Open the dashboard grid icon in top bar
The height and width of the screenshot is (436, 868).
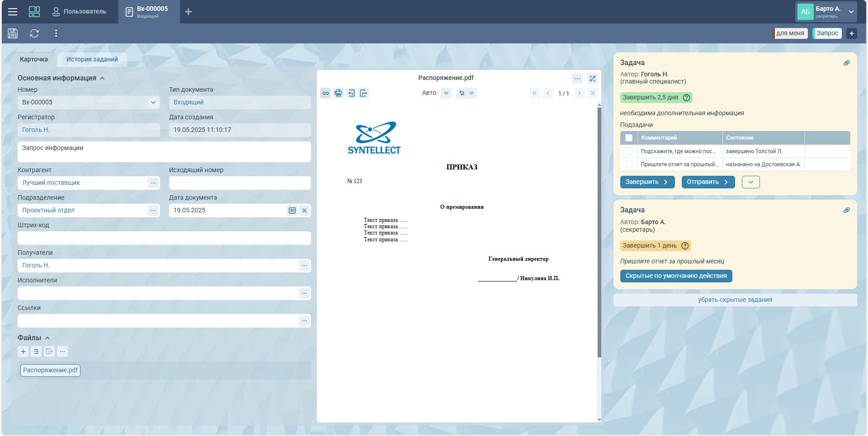(x=34, y=12)
